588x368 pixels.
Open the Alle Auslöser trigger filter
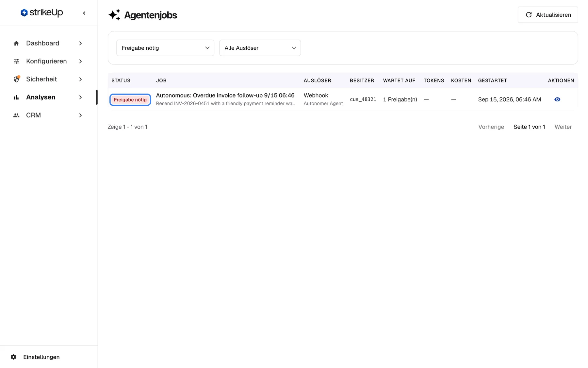(x=260, y=48)
